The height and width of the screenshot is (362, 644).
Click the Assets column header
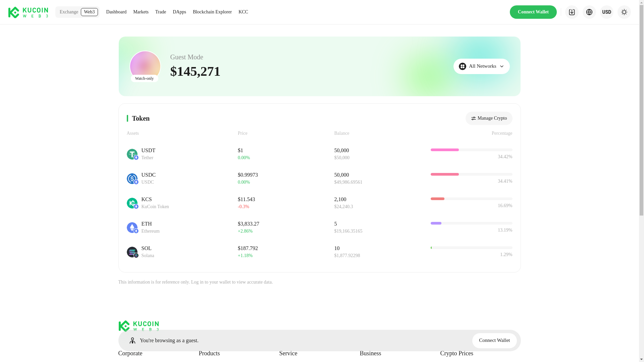coord(133,133)
